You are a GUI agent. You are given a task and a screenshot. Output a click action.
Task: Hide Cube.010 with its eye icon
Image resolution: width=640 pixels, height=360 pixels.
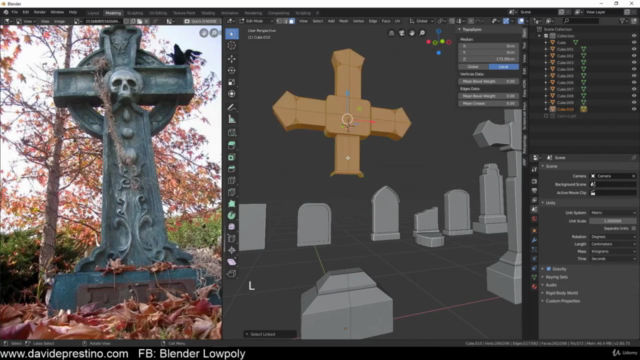[x=634, y=109]
